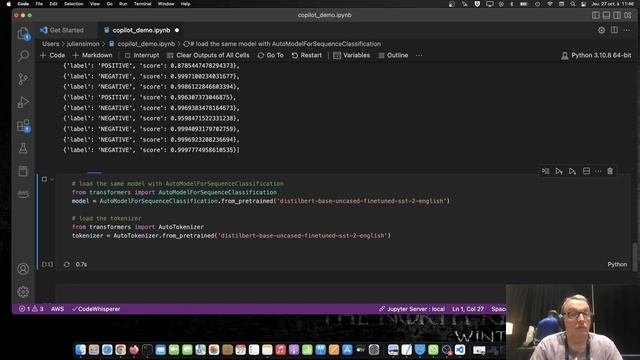Open the Manage gear in activity bar

[x=23, y=291]
